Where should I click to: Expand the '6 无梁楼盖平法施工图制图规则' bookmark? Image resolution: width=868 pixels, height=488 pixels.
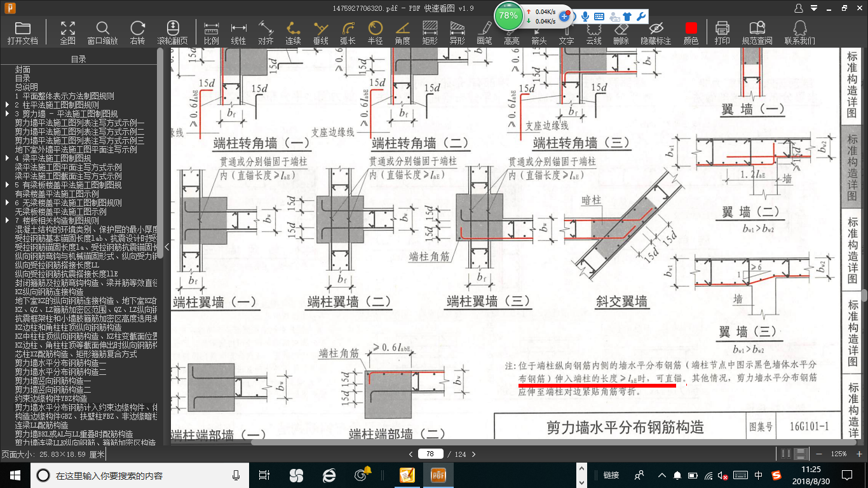pos(8,203)
